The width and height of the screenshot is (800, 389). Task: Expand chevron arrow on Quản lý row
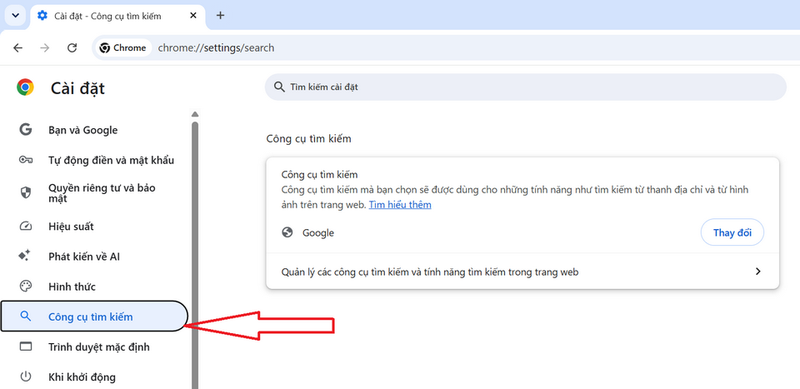758,272
